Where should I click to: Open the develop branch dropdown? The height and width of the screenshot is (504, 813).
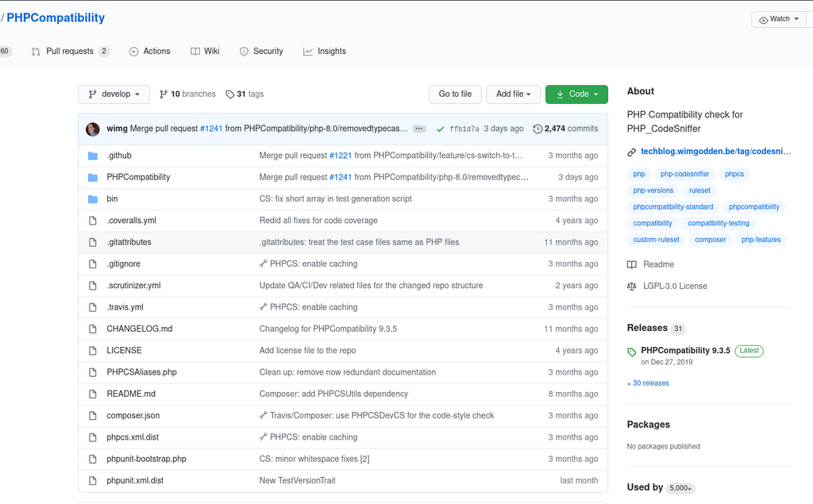coord(114,94)
